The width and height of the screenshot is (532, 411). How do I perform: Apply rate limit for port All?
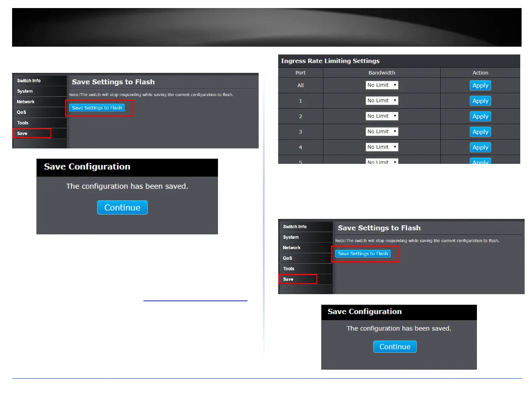click(x=480, y=86)
